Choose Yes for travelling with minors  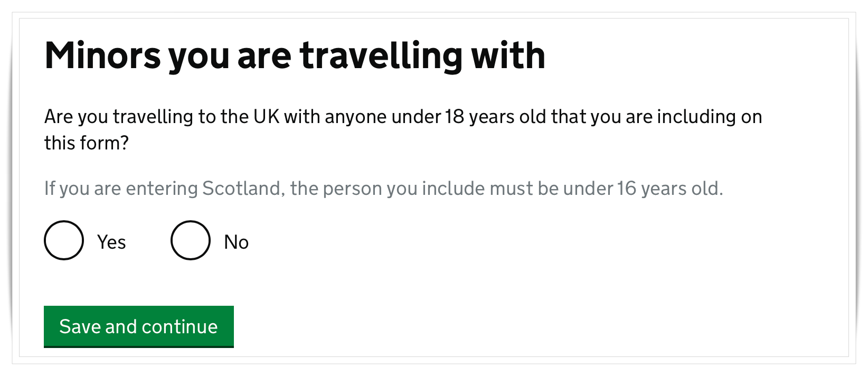click(64, 240)
